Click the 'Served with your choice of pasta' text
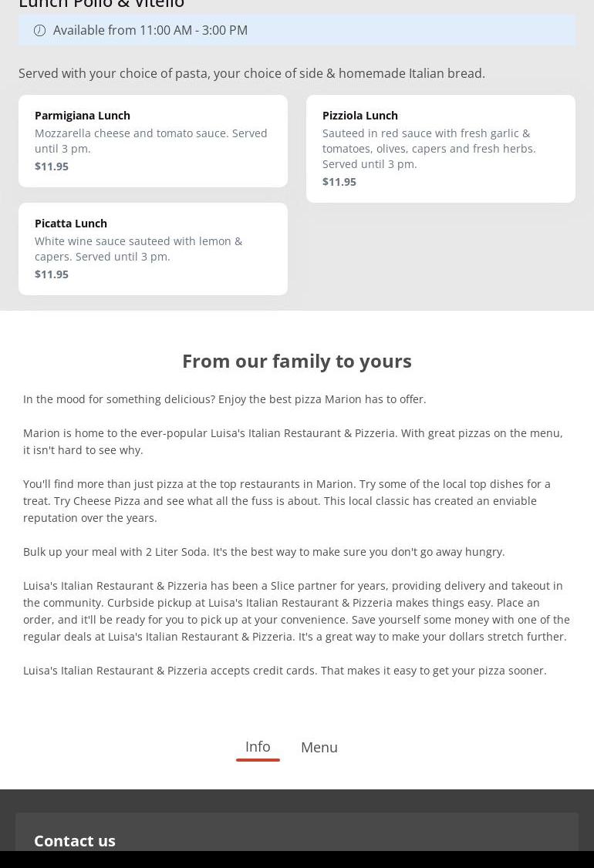The height and width of the screenshot is (868, 594). pos(251,73)
